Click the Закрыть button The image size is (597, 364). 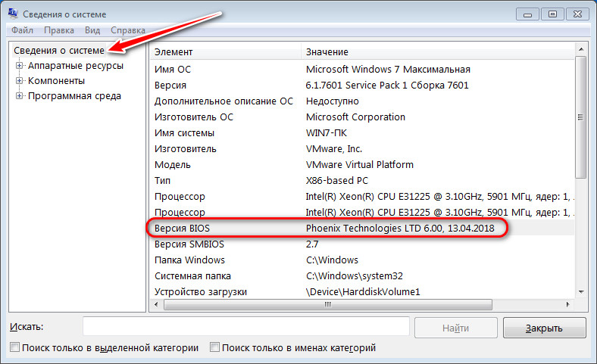(x=544, y=328)
